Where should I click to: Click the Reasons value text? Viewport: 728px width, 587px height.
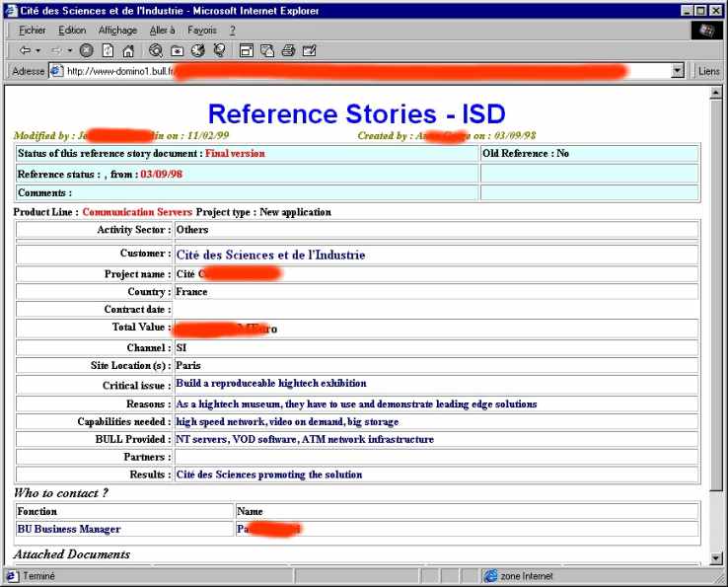(x=356, y=404)
